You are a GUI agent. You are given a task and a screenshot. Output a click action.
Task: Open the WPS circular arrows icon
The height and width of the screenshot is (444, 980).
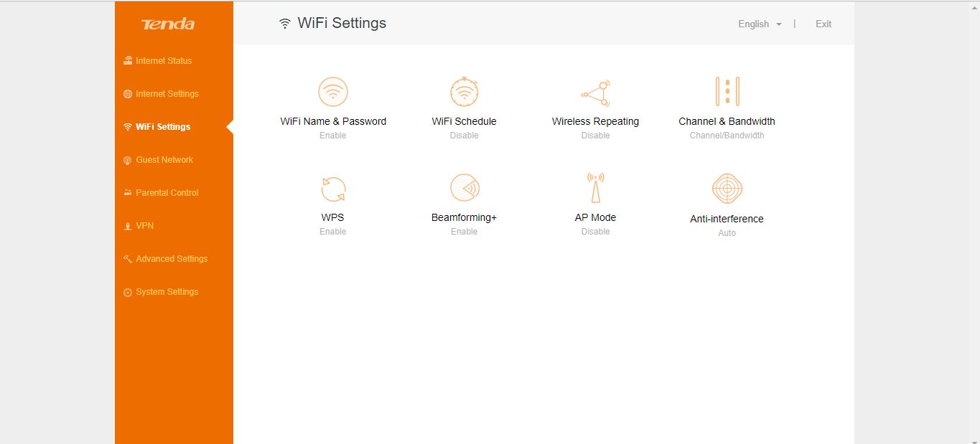click(x=333, y=189)
